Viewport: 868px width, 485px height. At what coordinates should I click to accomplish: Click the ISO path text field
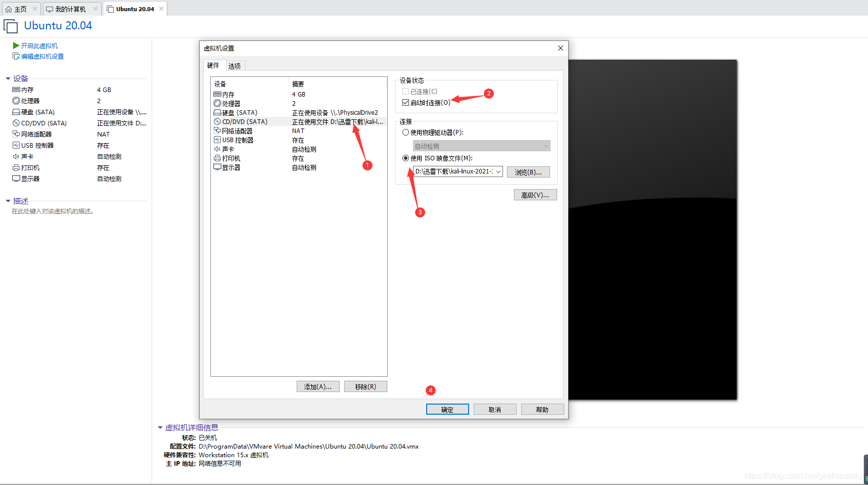(453, 171)
